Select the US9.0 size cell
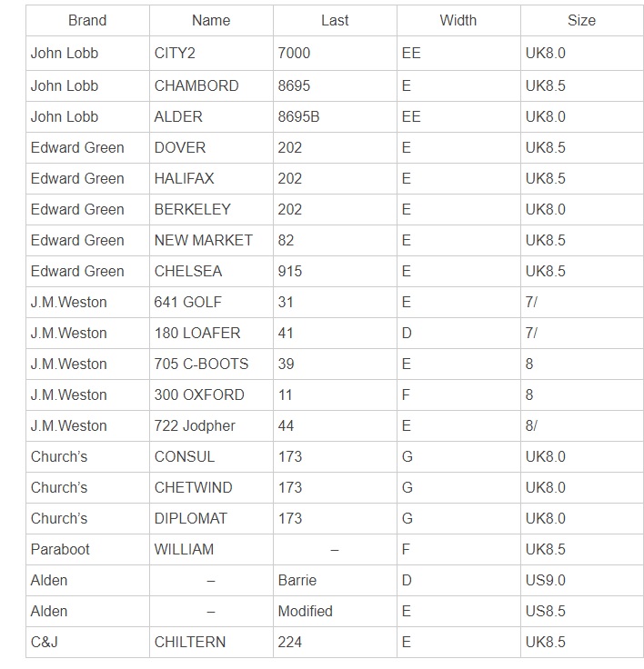Image resolution: width=644 pixels, height=669 pixels. tap(546, 580)
